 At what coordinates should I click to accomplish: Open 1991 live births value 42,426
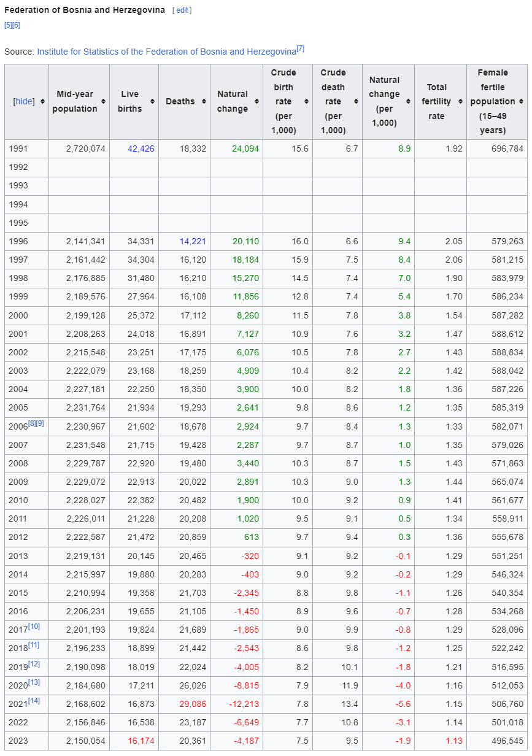(141, 148)
